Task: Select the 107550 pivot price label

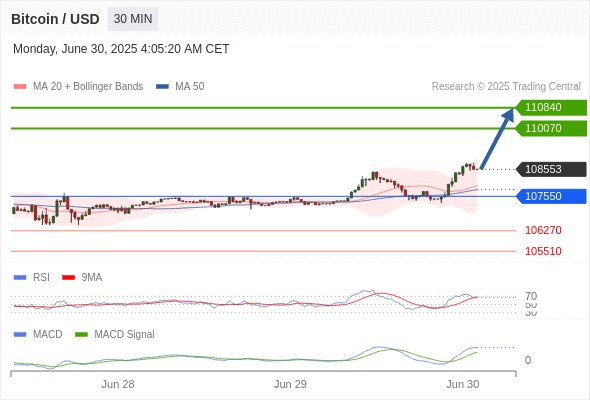Action: [551, 196]
